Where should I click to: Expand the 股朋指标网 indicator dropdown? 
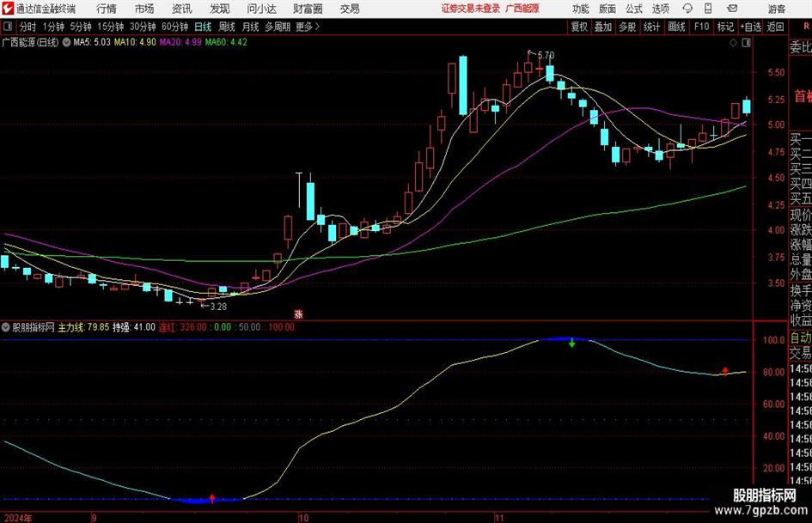coord(6,327)
